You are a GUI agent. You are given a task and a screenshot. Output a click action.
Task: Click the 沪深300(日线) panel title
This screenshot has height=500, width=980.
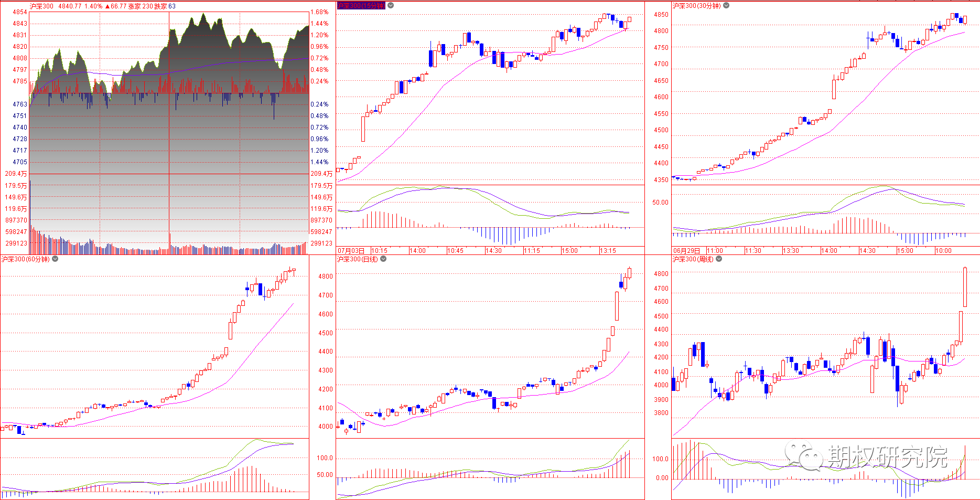click(357, 259)
